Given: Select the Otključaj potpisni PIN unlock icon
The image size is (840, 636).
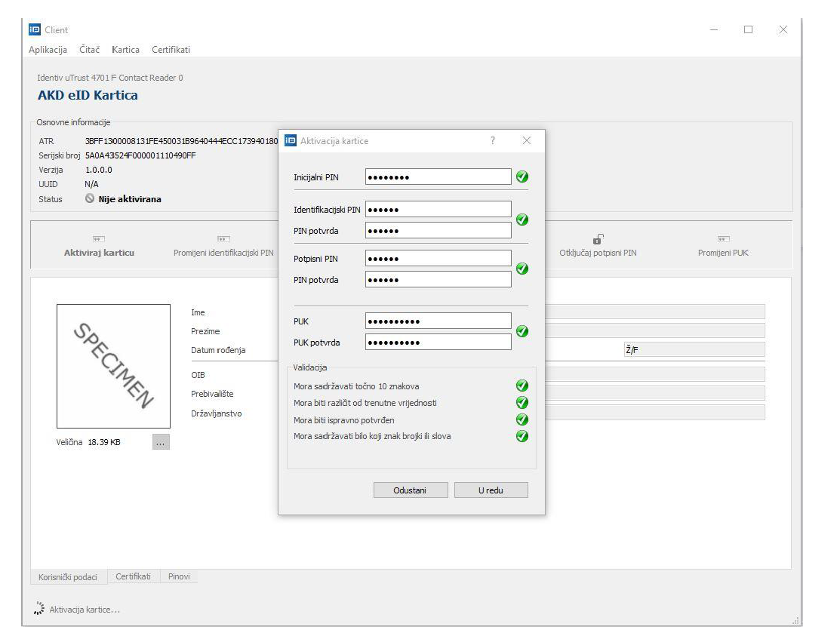Looking at the screenshot, I should click(598, 239).
